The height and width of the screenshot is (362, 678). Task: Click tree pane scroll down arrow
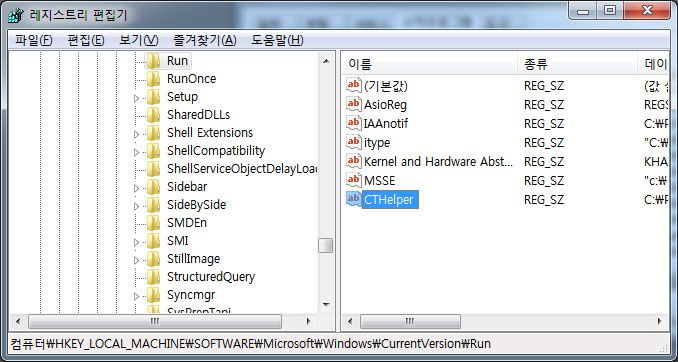326,304
